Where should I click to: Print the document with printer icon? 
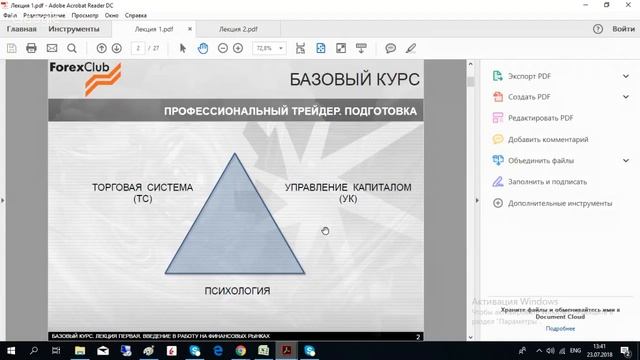(31, 48)
